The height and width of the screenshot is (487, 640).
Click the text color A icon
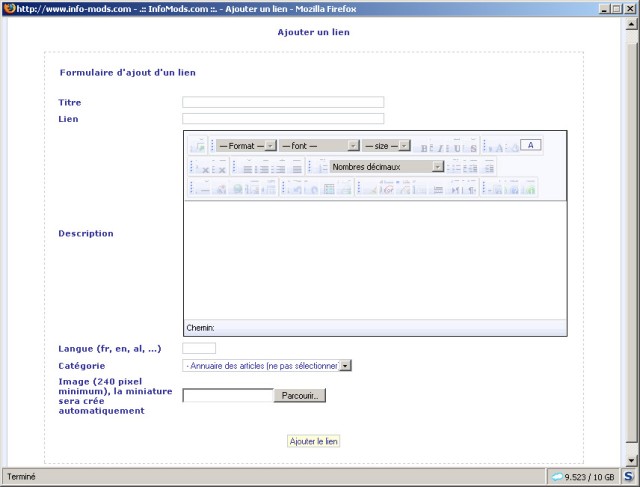coord(499,148)
